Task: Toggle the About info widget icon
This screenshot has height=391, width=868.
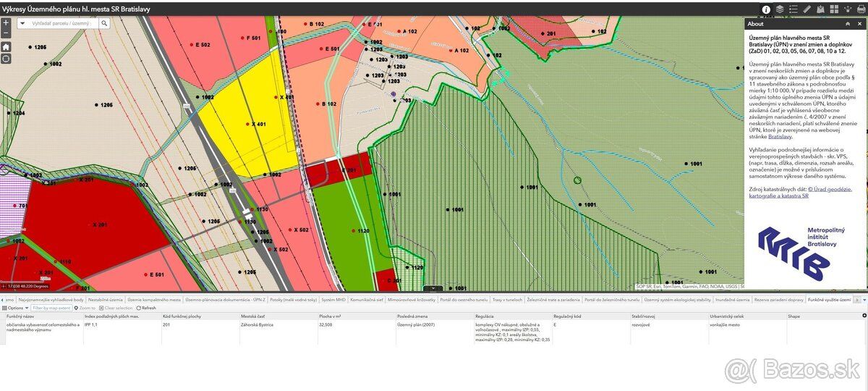Action: click(x=766, y=9)
